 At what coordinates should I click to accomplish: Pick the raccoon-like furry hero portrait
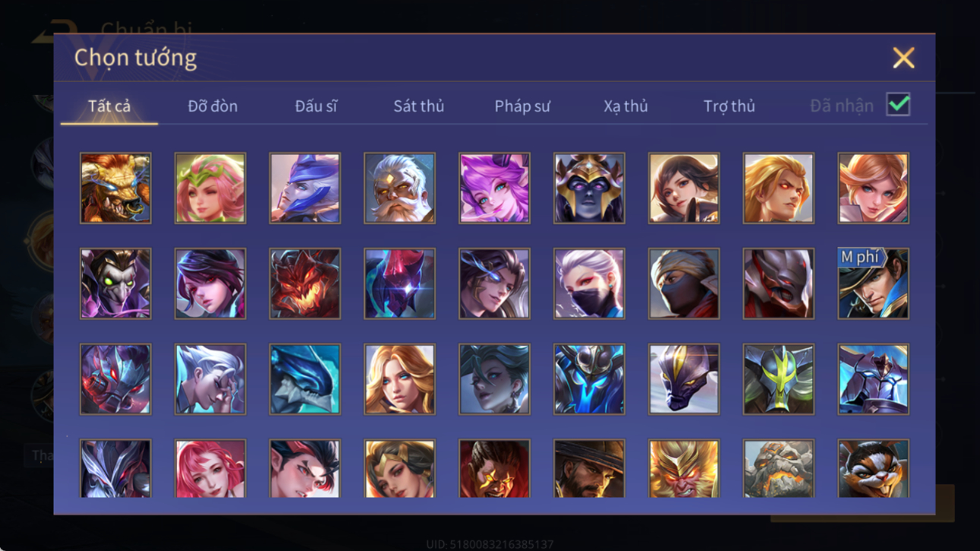[873, 468]
